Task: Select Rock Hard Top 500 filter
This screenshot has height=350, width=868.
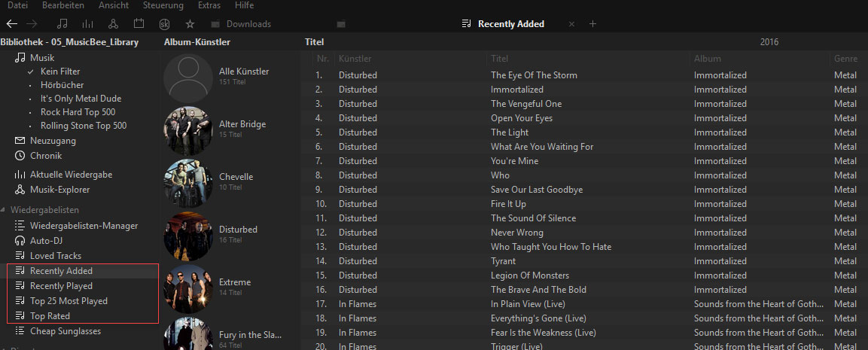Action: 78,112
